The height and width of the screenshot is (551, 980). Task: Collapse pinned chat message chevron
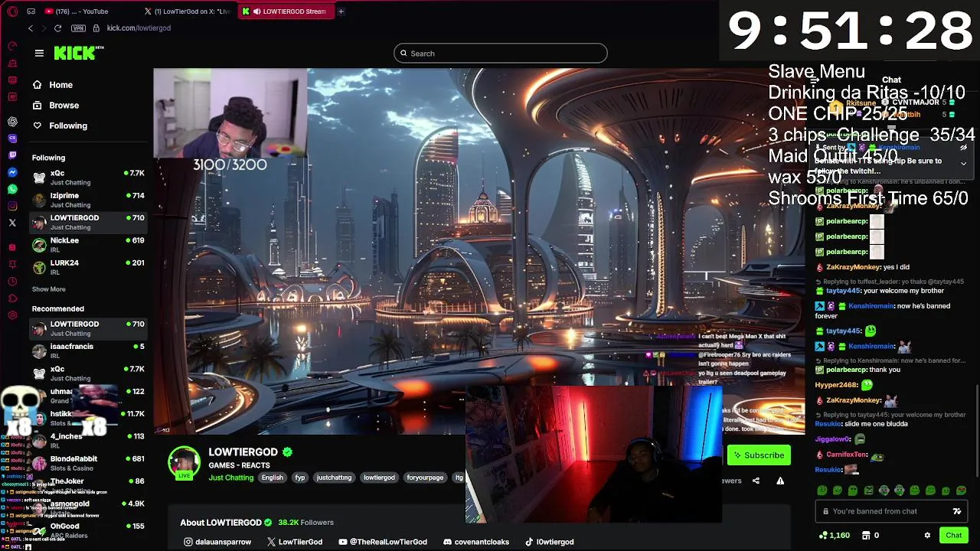(x=963, y=163)
